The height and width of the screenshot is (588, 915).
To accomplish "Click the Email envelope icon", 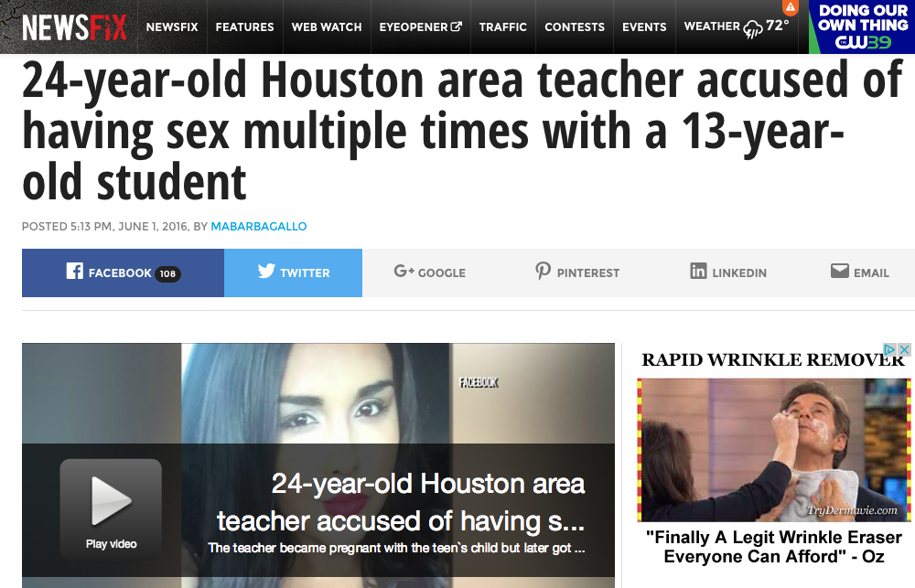I will point(839,271).
